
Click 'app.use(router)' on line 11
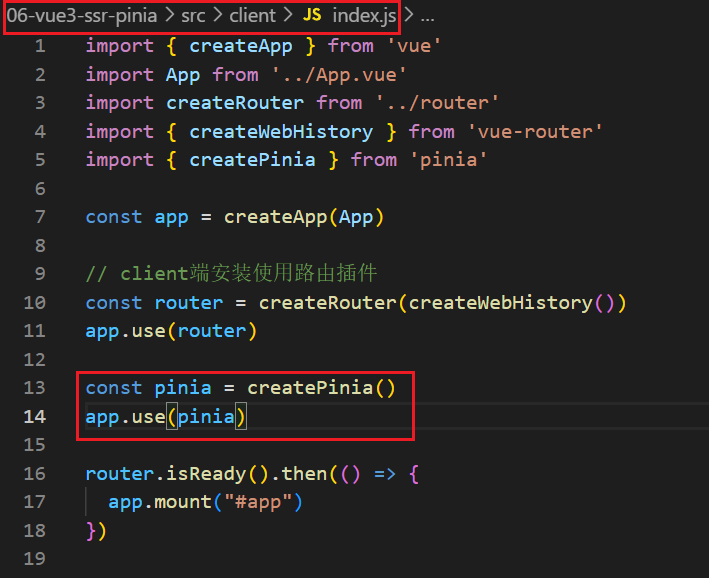coord(171,331)
